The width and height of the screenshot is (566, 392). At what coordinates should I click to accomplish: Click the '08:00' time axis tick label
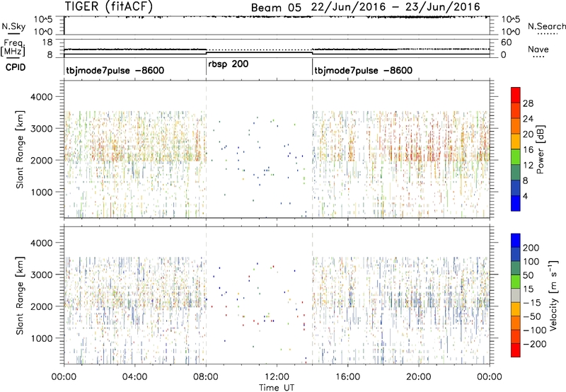pyautogui.click(x=206, y=377)
